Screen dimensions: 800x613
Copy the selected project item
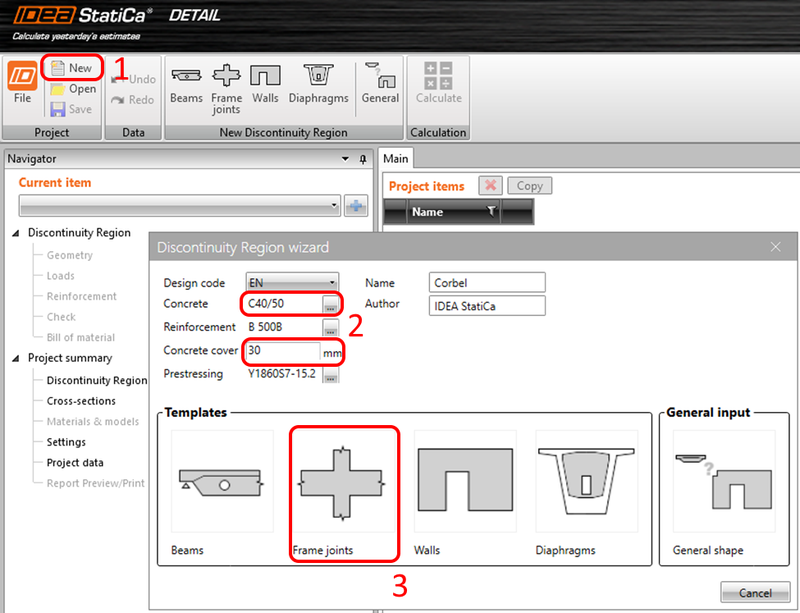coord(529,186)
